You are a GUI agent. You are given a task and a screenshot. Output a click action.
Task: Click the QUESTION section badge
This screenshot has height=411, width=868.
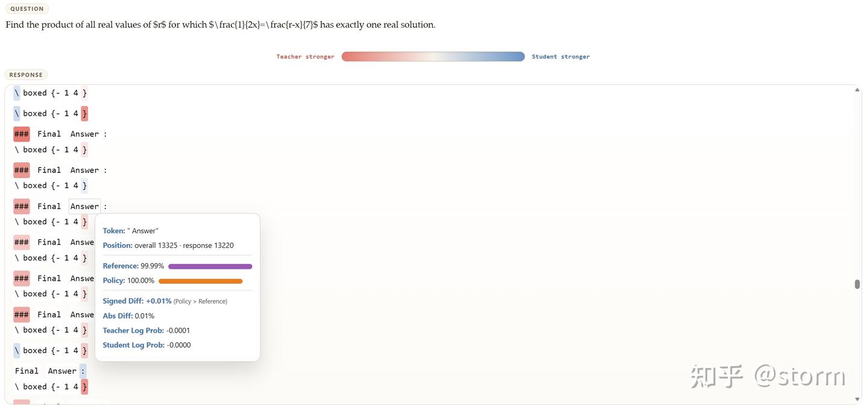(27, 8)
